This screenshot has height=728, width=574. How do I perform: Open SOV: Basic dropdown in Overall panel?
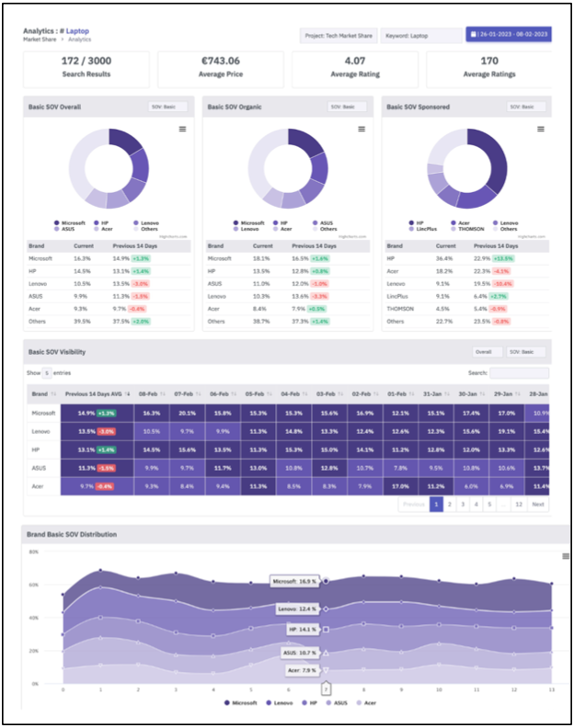tap(167, 107)
